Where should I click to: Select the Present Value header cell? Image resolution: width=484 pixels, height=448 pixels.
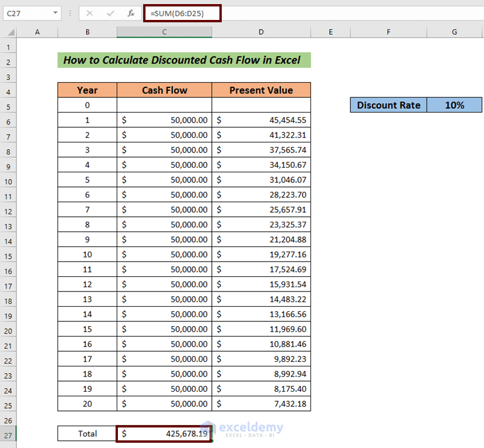261,90
